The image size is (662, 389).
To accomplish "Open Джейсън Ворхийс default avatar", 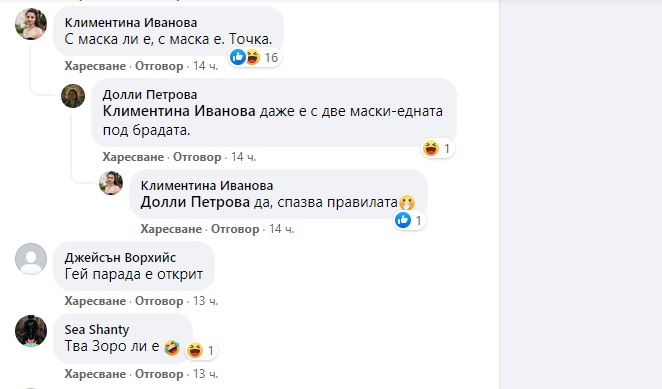I will point(31,258).
